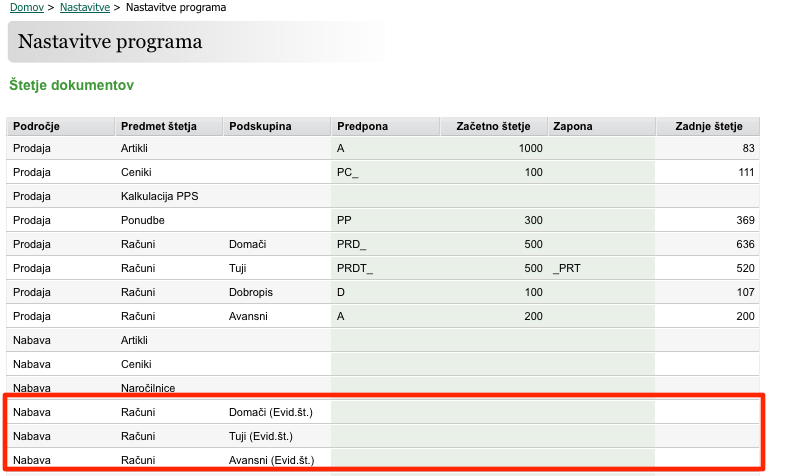Click empty Predpona field for Kalkulacija PPS
The height and width of the screenshot is (476, 788).
pyautogui.click(x=385, y=196)
